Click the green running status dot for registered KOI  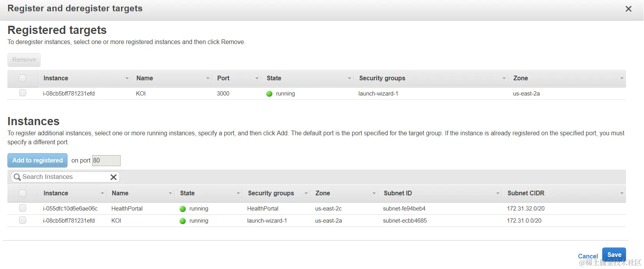coord(269,94)
